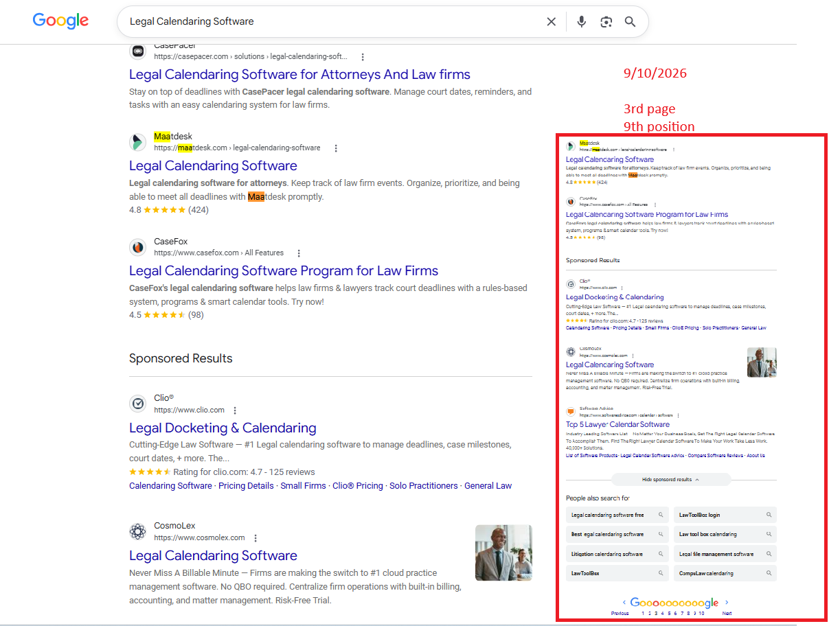
Task: Click the magnifier search icon in search bar
Action: click(630, 22)
